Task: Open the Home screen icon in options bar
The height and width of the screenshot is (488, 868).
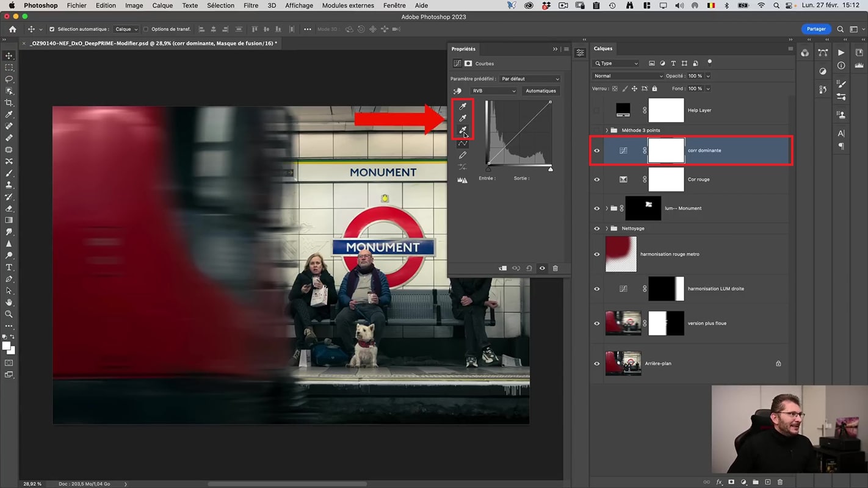Action: [12, 29]
